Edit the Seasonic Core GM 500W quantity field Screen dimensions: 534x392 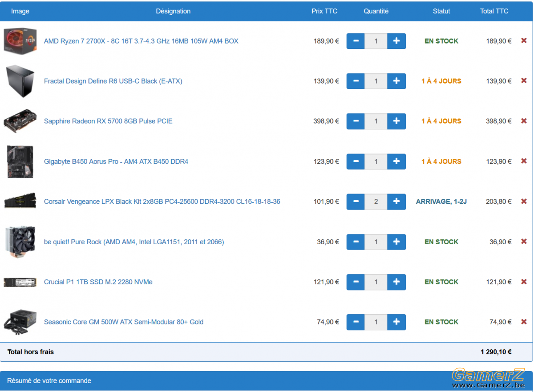376,322
